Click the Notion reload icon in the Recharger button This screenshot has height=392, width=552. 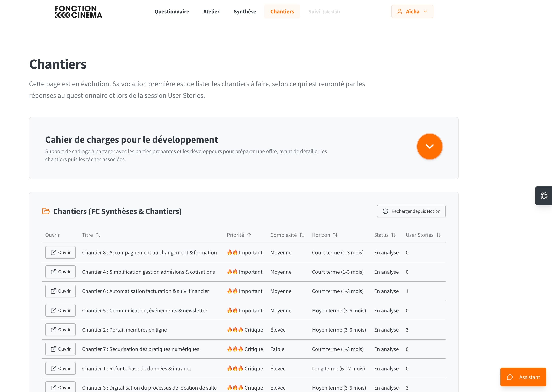coord(385,211)
